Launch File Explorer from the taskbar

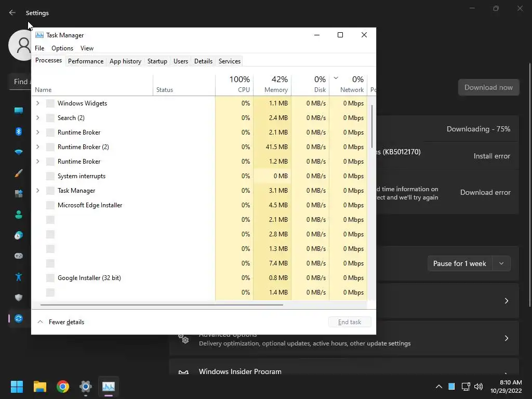[x=39, y=387]
